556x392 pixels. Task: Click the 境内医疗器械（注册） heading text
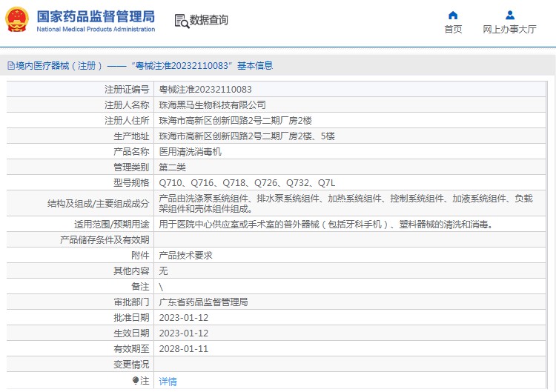(x=59, y=66)
